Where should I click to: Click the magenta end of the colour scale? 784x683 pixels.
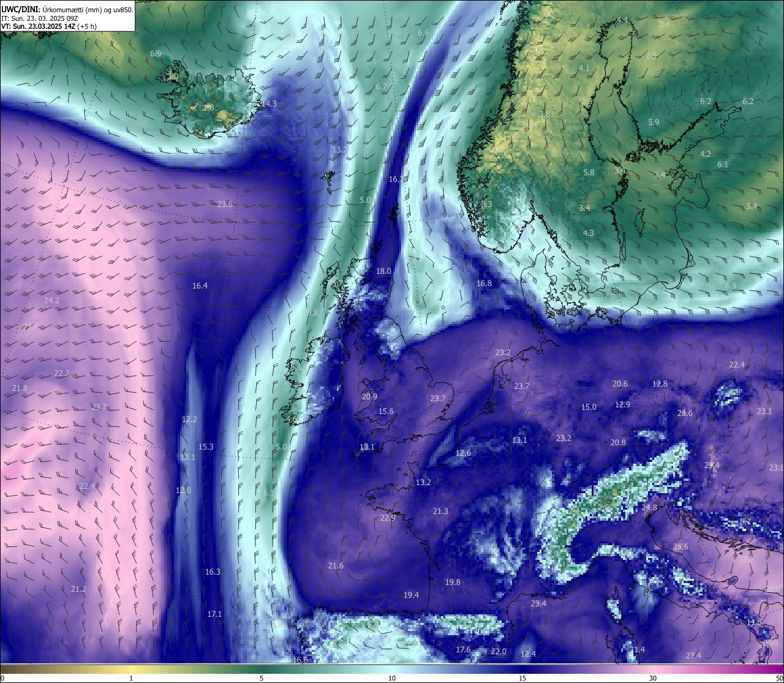coord(779,668)
